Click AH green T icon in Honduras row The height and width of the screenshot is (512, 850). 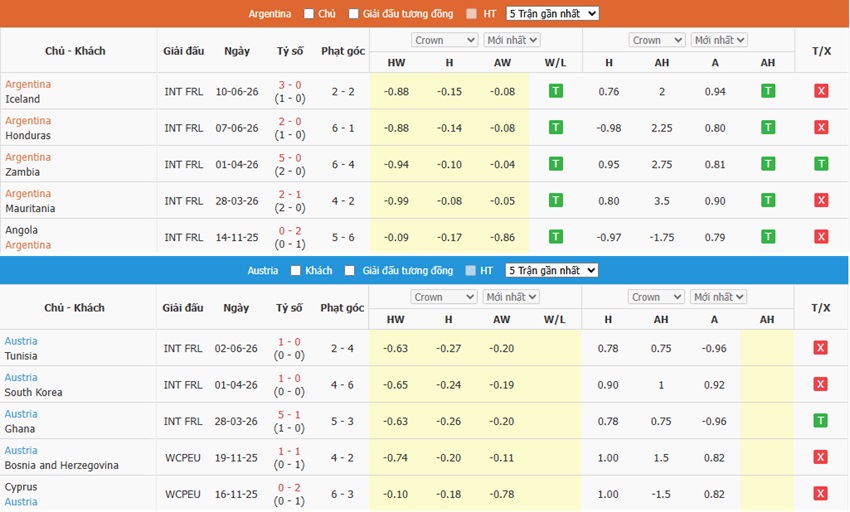tap(768, 127)
